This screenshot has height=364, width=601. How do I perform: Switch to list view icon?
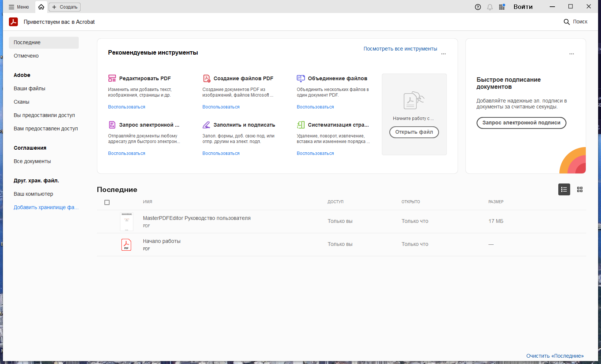point(564,189)
